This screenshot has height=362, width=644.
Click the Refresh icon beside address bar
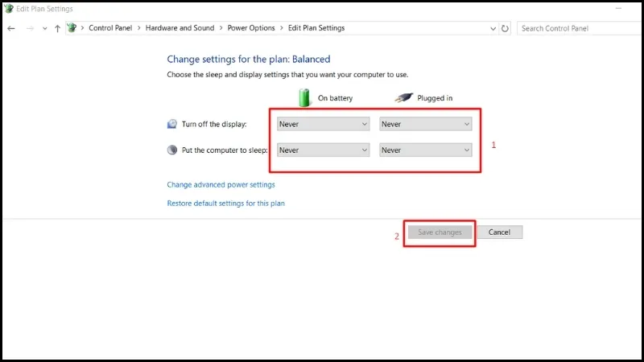pos(505,28)
